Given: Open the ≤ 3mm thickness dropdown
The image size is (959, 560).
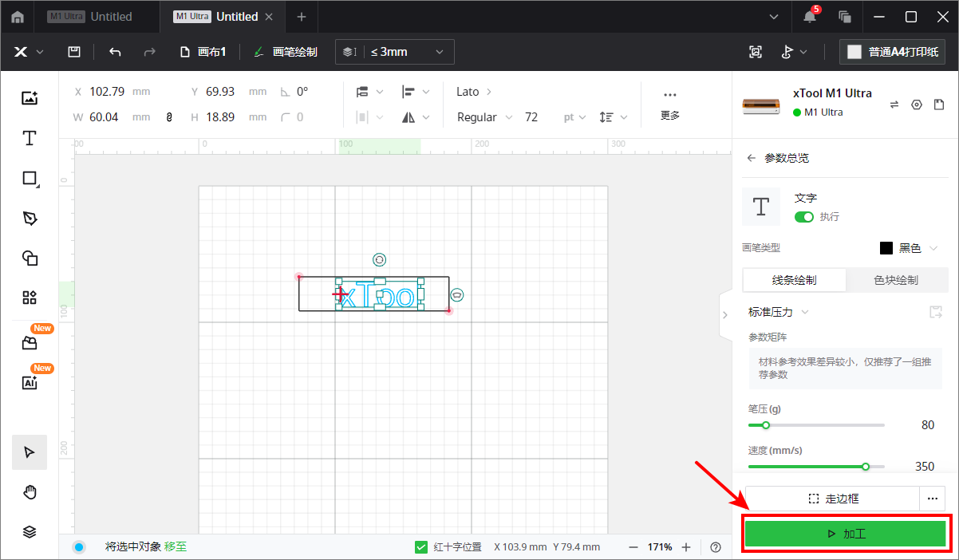Looking at the screenshot, I should [x=395, y=52].
